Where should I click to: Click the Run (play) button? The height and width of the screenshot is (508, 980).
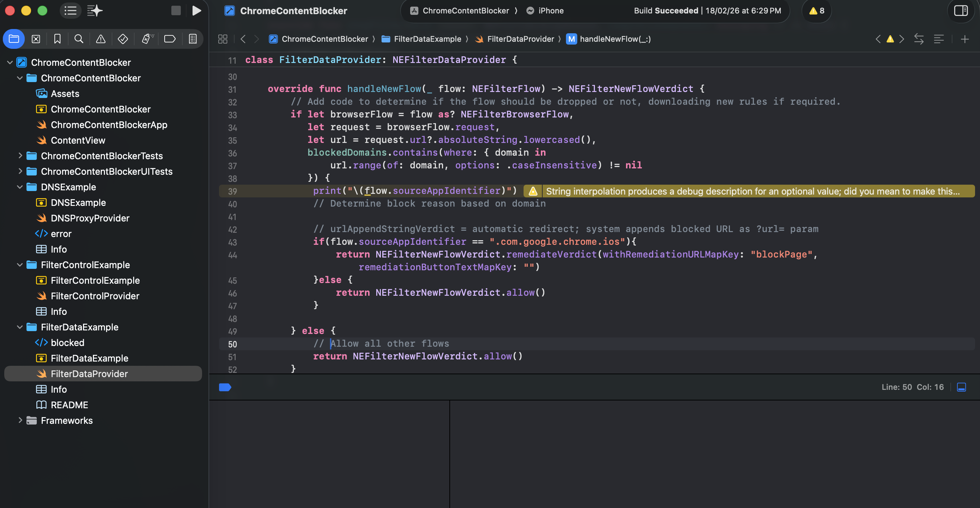point(196,11)
